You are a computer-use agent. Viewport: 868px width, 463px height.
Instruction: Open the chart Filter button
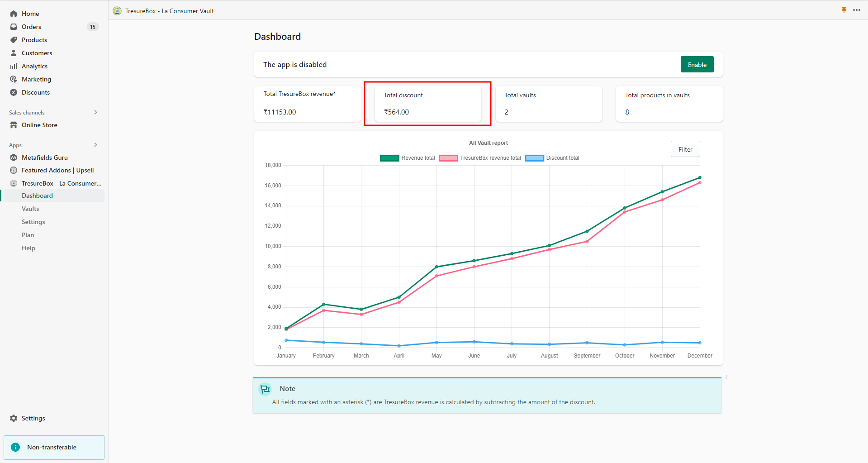[685, 149]
